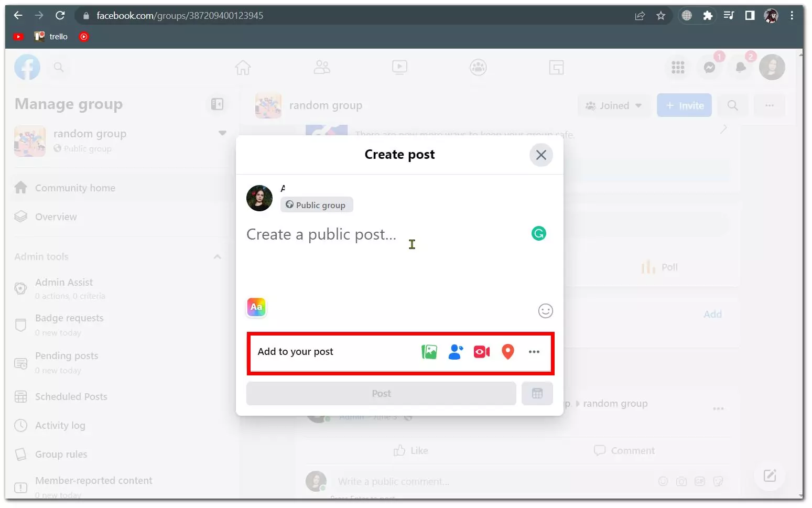Open Chrome profile avatar
This screenshot has width=812, height=508.
pyautogui.click(x=771, y=16)
